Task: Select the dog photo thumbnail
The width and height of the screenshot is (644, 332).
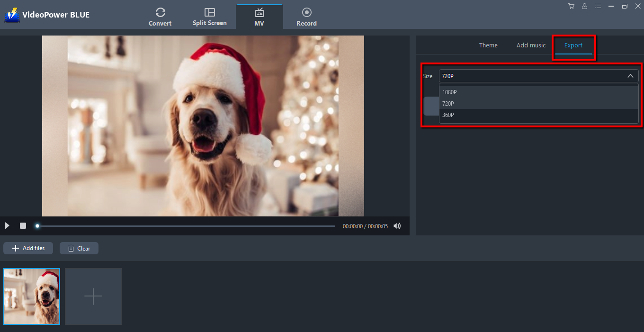Action: pos(32,296)
